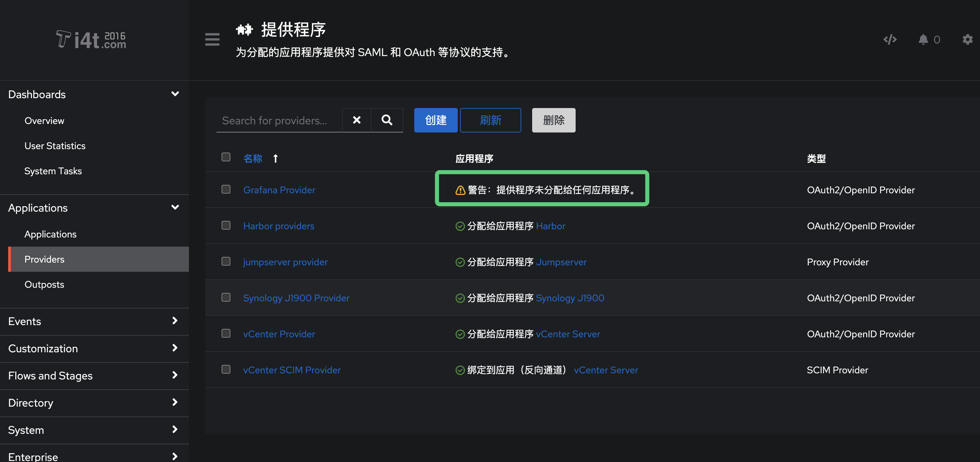Select the checkbox for Grafana Provider
Screen dimensions: 980x462
[226, 189]
